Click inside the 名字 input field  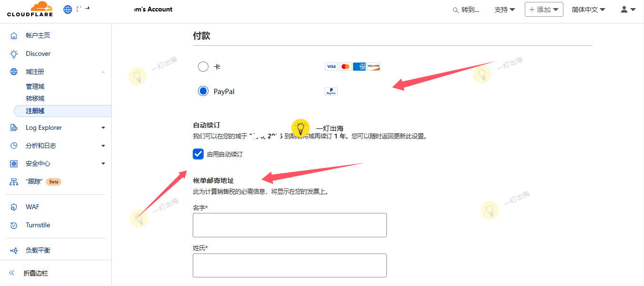click(x=289, y=224)
